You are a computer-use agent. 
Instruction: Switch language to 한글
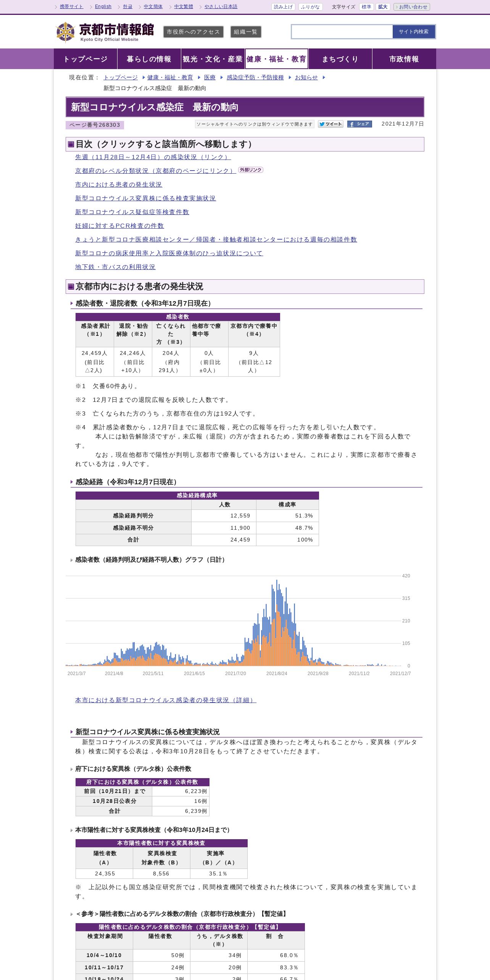127,6
